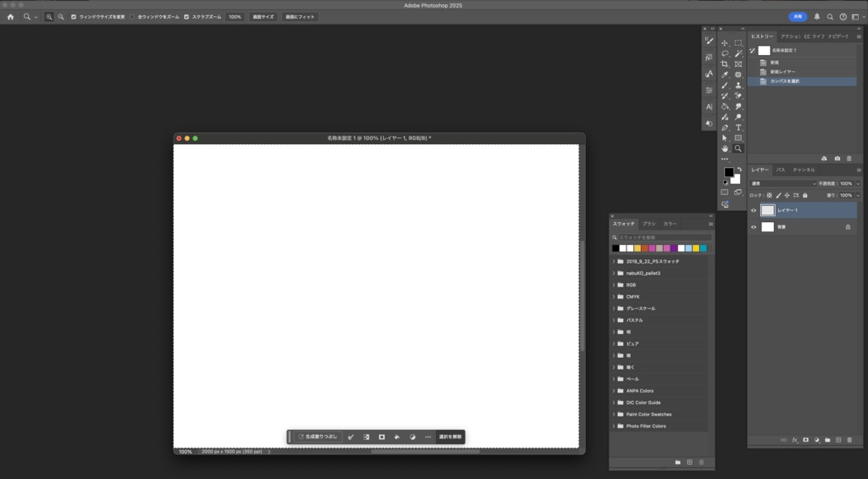868x479 pixels.
Task: Expand the CMYK swatch folder
Action: pyautogui.click(x=614, y=297)
